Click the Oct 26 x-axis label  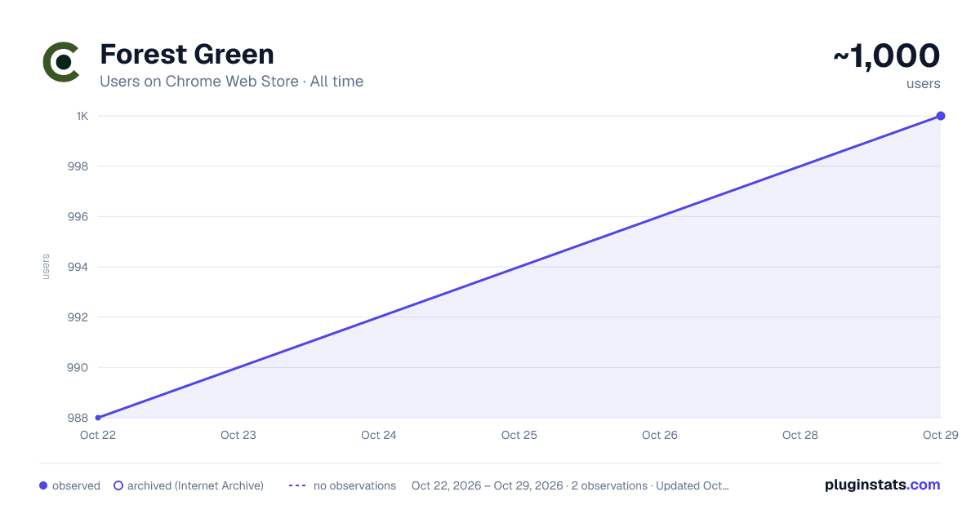[660, 435]
